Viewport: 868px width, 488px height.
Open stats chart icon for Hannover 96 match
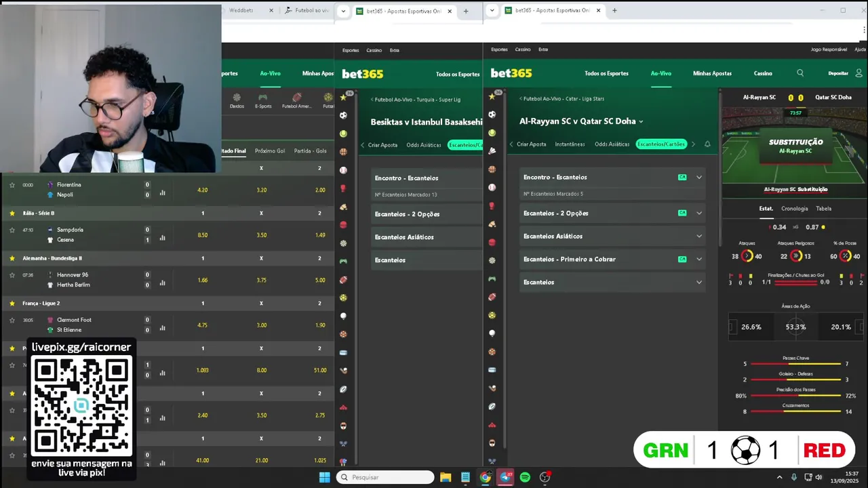[x=162, y=283]
